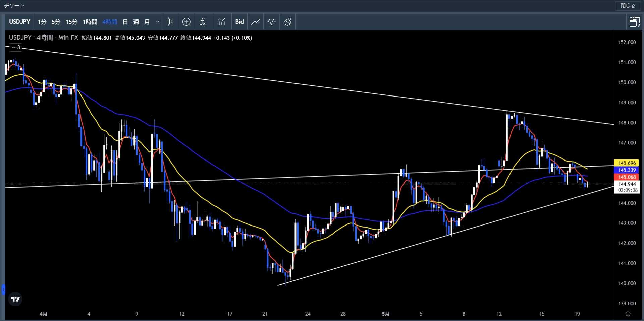Click the blue 145.339 price label

click(x=627, y=170)
